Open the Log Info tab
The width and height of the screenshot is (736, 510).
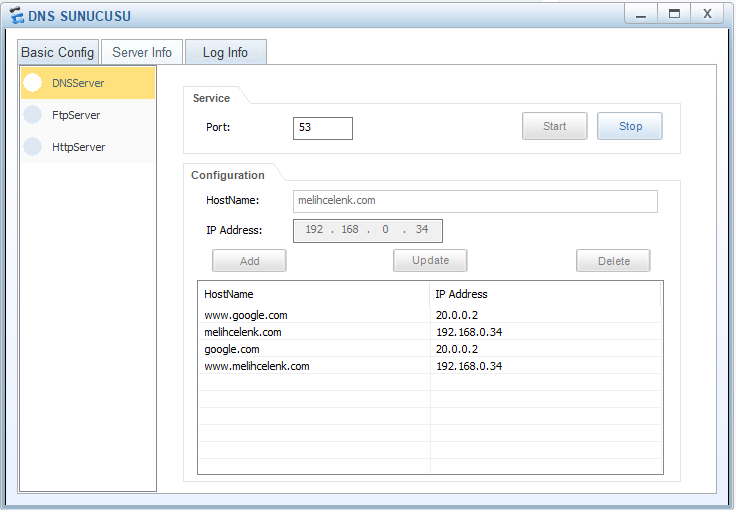[x=225, y=52]
